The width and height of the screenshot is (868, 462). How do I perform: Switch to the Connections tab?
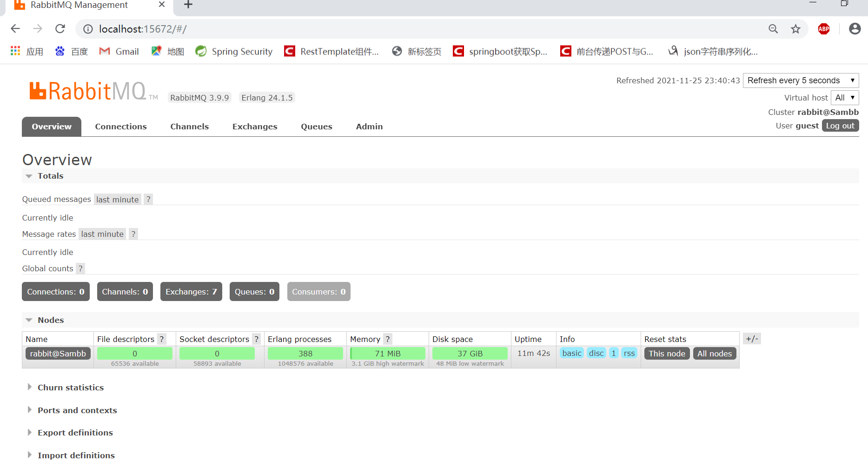coord(121,127)
